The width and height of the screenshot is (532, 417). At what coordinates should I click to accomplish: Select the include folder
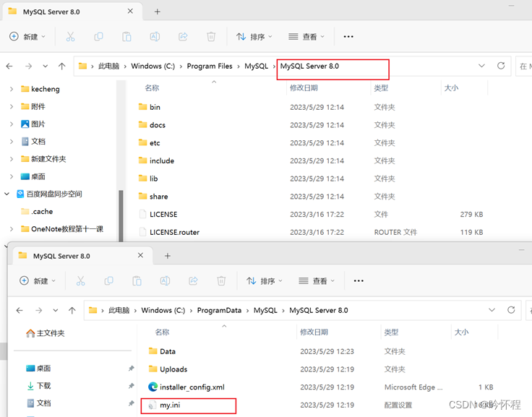tap(156, 161)
